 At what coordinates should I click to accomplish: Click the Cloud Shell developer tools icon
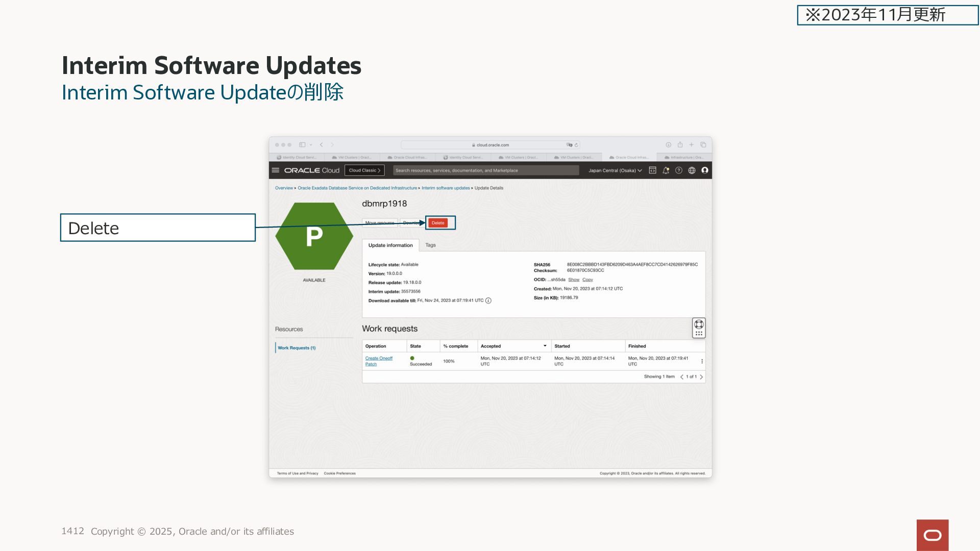(652, 170)
